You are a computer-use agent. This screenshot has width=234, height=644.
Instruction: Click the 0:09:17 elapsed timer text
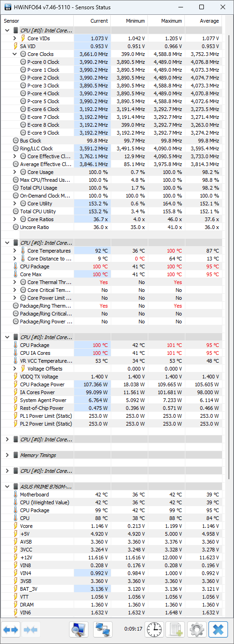tap(133, 629)
